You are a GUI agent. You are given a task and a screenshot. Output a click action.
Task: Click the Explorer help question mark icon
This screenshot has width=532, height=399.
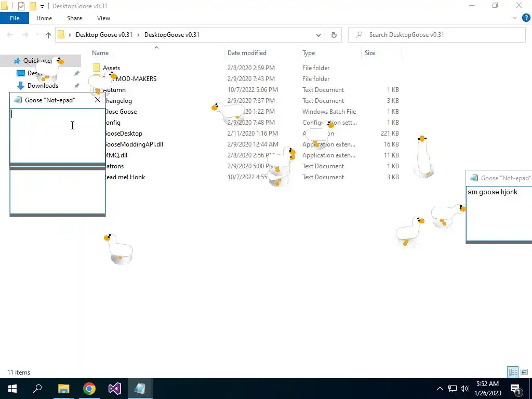pyautogui.click(x=526, y=18)
